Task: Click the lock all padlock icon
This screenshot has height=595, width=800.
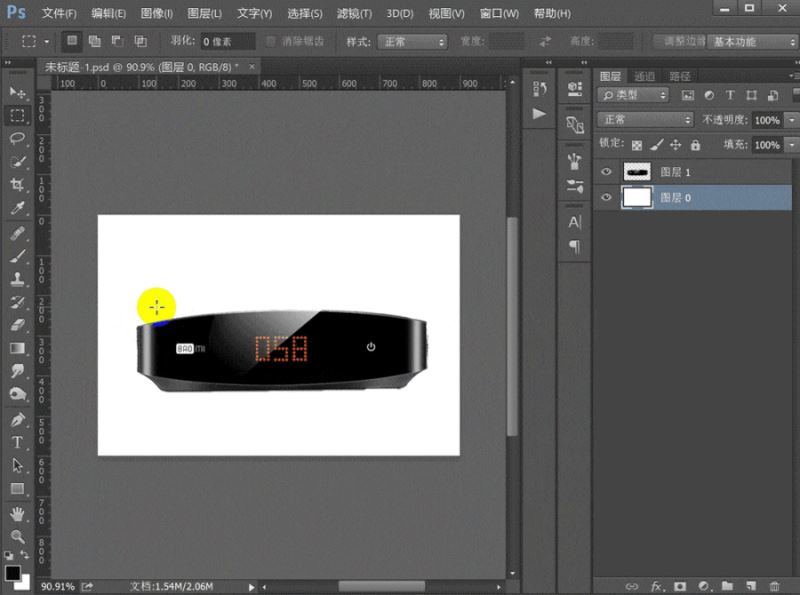Action: click(x=695, y=145)
